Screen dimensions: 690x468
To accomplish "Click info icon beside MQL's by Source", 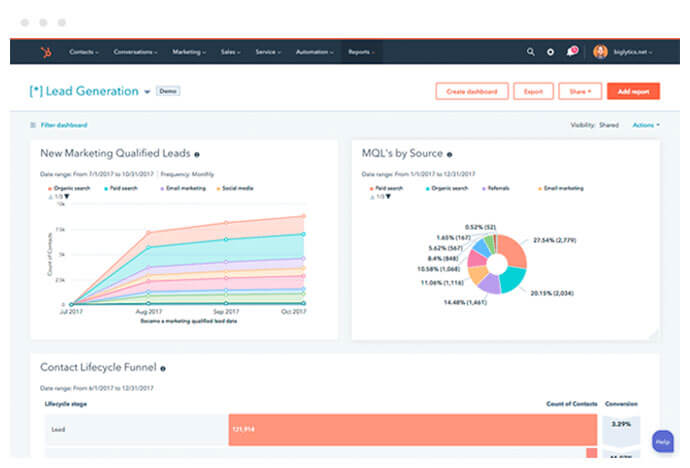I will [451, 155].
